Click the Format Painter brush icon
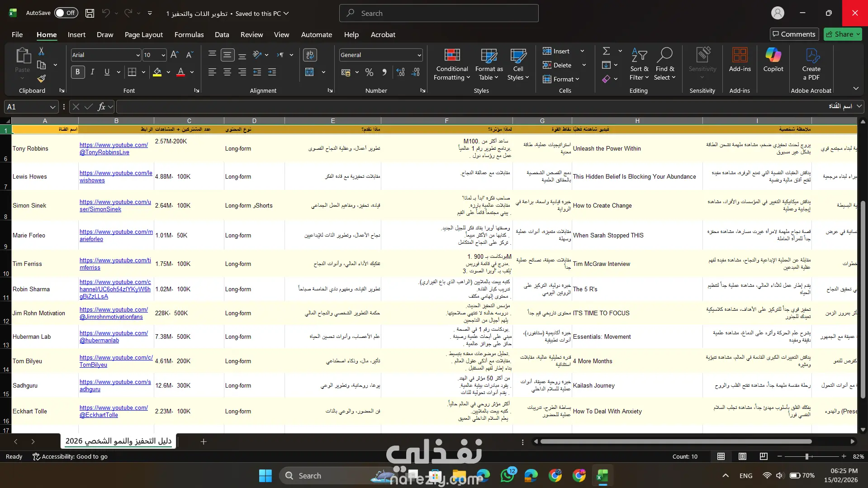Image resolution: width=868 pixels, height=488 pixels. [41, 79]
